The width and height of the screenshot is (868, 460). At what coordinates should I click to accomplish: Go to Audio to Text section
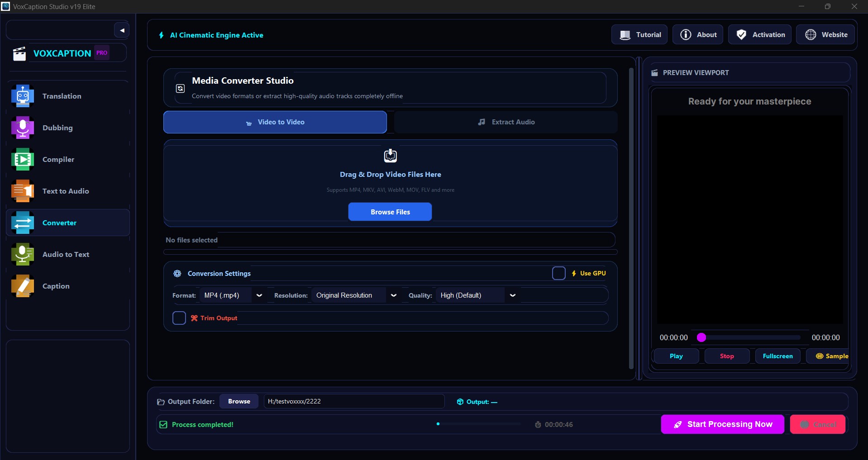(x=68, y=254)
